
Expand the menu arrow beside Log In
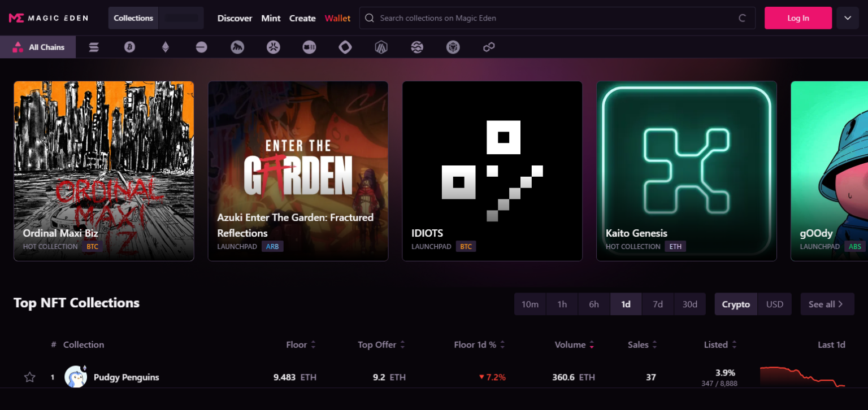(848, 18)
